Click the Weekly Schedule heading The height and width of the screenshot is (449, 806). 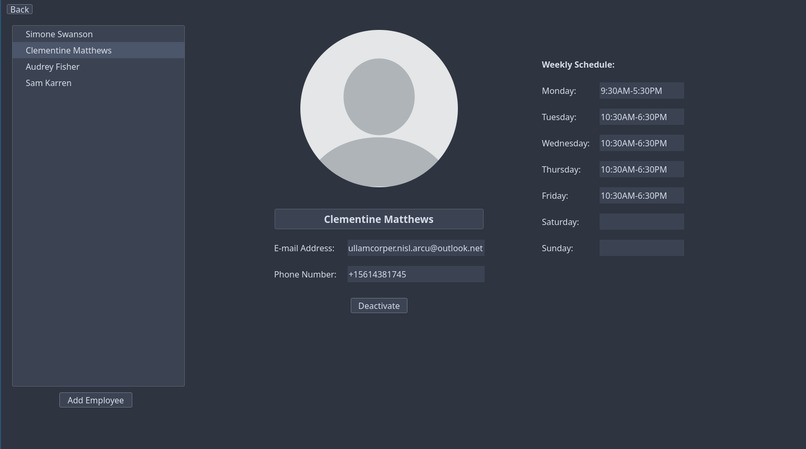tap(578, 65)
